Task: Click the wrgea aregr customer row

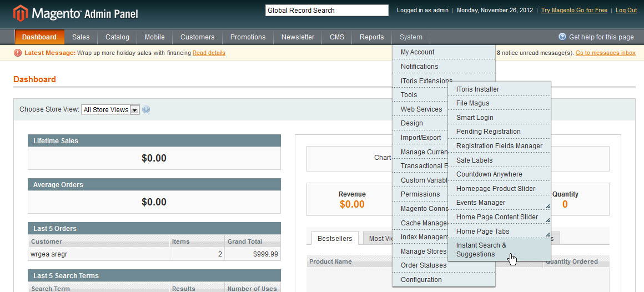Action: (x=154, y=254)
